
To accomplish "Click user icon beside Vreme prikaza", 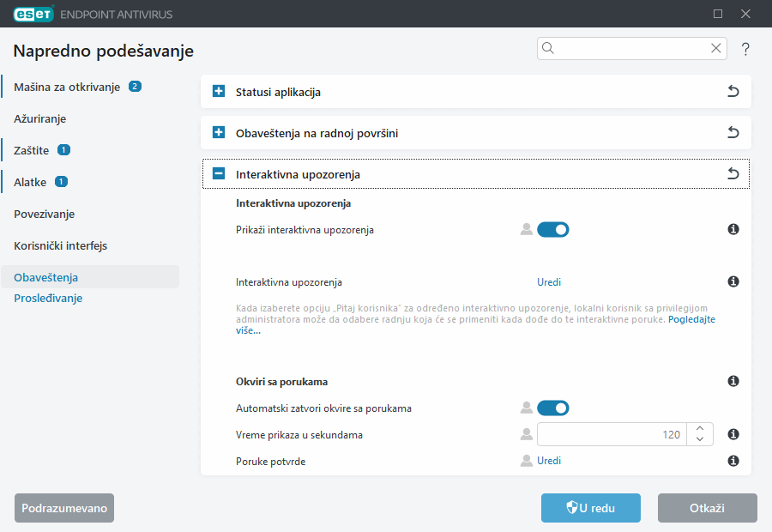I will (527, 434).
